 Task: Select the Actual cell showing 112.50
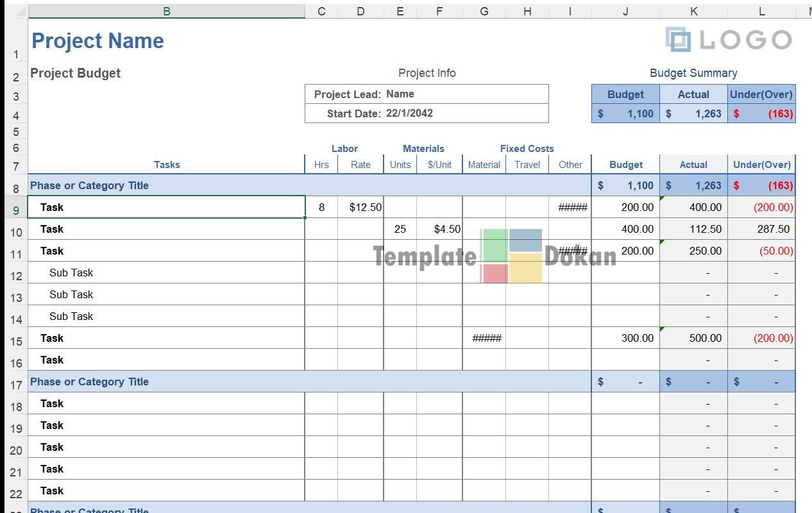[693, 229]
